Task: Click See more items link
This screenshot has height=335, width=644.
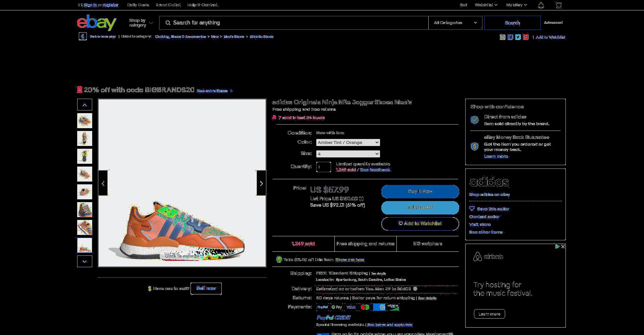Action: 214,91
